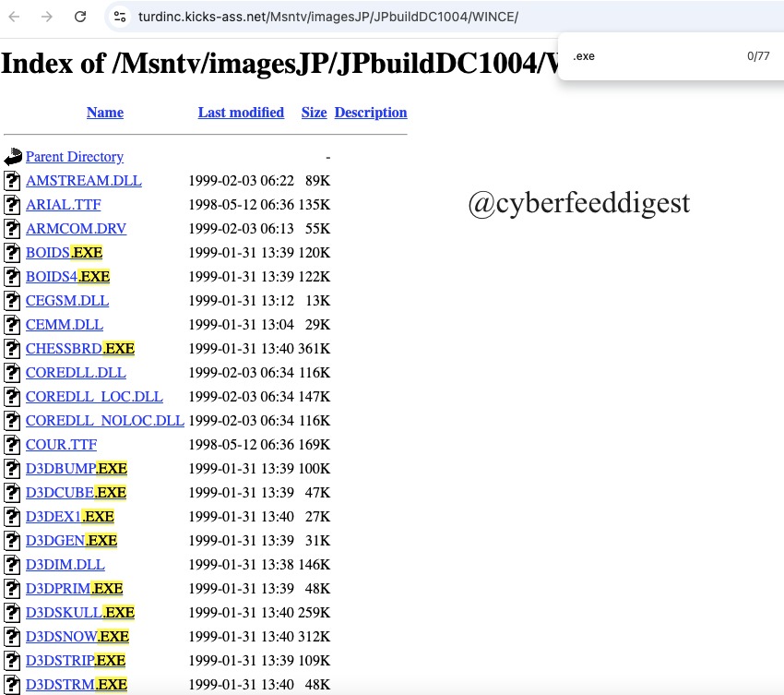This screenshot has width=784, height=695.
Task: Click the file icon beside BOIDS.EXE
Action: click(x=12, y=253)
